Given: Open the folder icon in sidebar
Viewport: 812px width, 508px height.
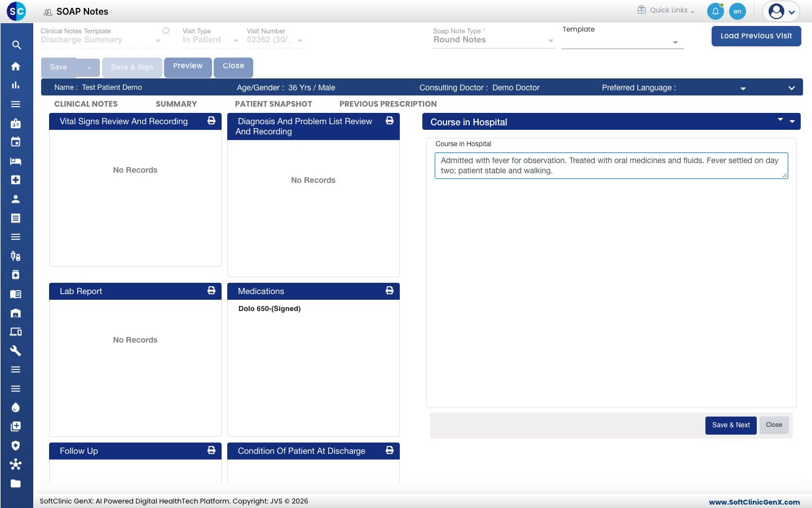Looking at the screenshot, I should click(x=16, y=483).
